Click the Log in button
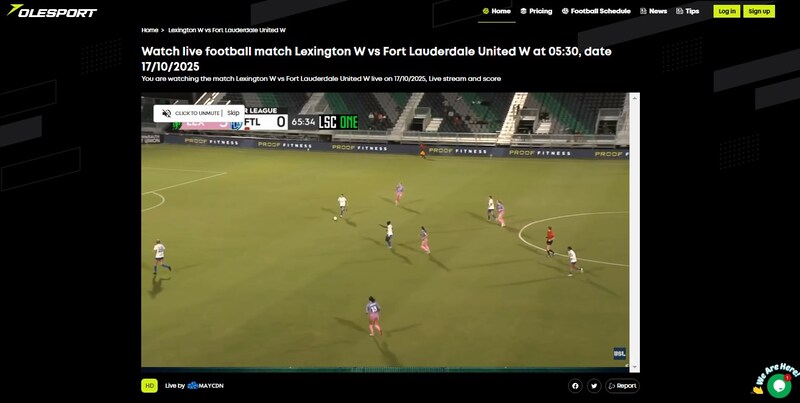 727,11
